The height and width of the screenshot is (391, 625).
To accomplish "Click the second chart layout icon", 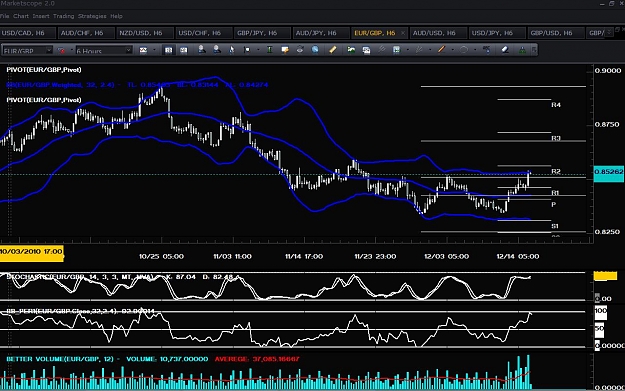I will pos(183,50).
